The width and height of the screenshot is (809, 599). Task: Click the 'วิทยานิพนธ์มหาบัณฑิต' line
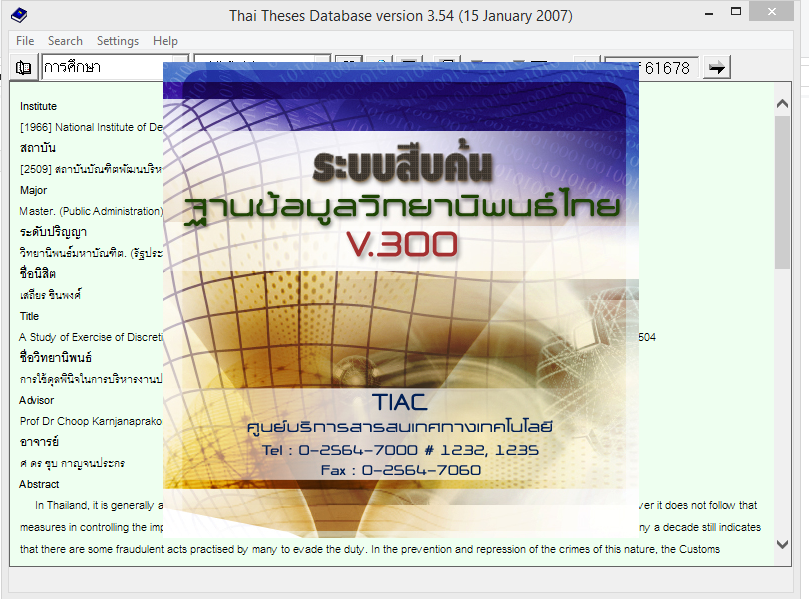pyautogui.click(x=91, y=253)
